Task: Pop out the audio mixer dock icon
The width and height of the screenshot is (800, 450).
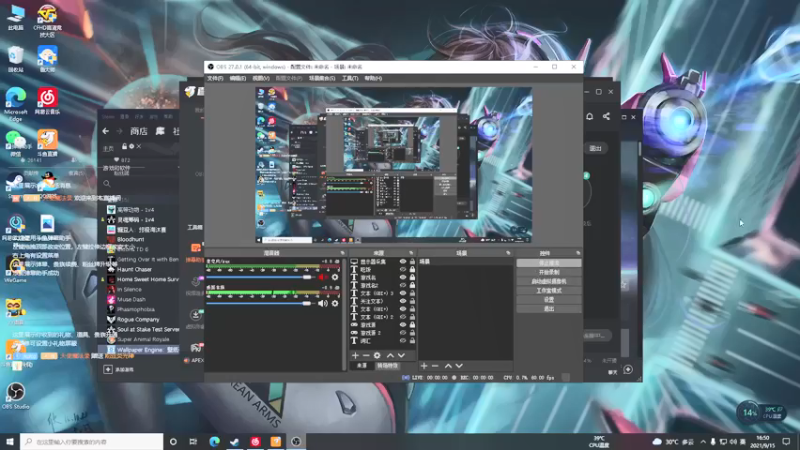Action: pos(342,253)
